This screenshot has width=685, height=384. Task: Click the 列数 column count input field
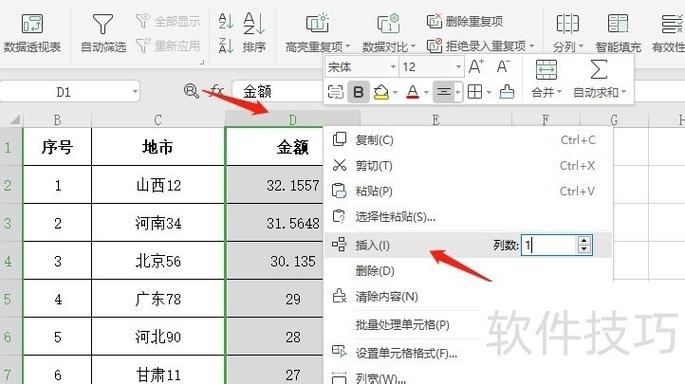point(550,245)
